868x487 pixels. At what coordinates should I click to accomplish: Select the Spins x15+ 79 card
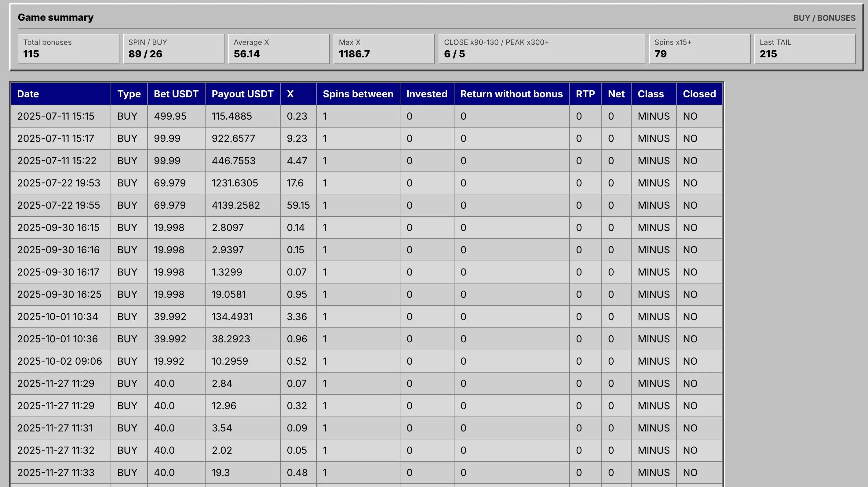699,49
